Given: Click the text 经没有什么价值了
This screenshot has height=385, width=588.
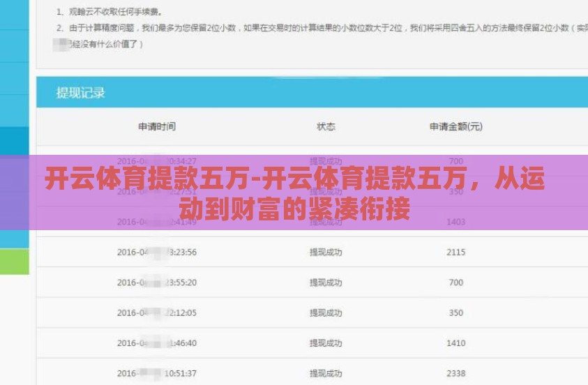Looking at the screenshot, I should pyautogui.click(x=106, y=44).
